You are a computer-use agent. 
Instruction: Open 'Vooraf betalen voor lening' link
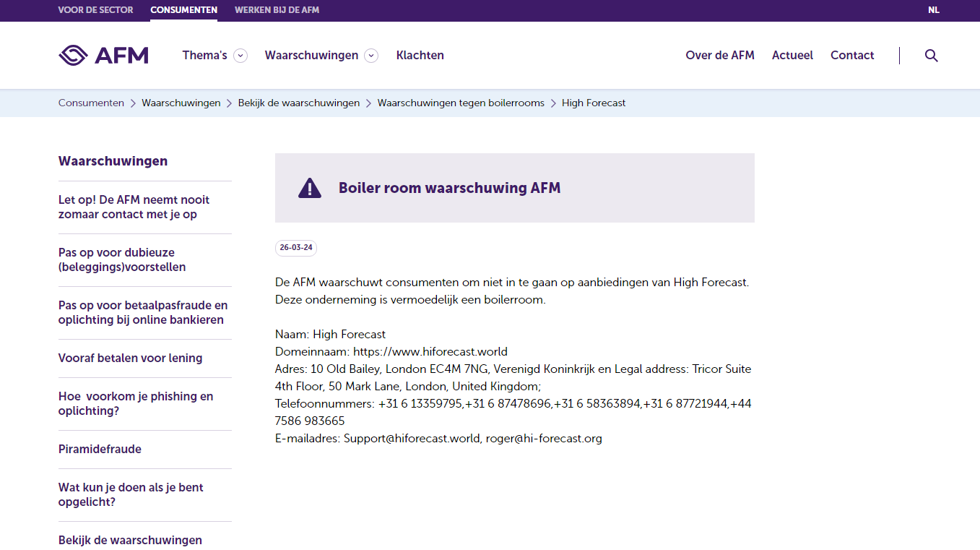[x=130, y=358]
